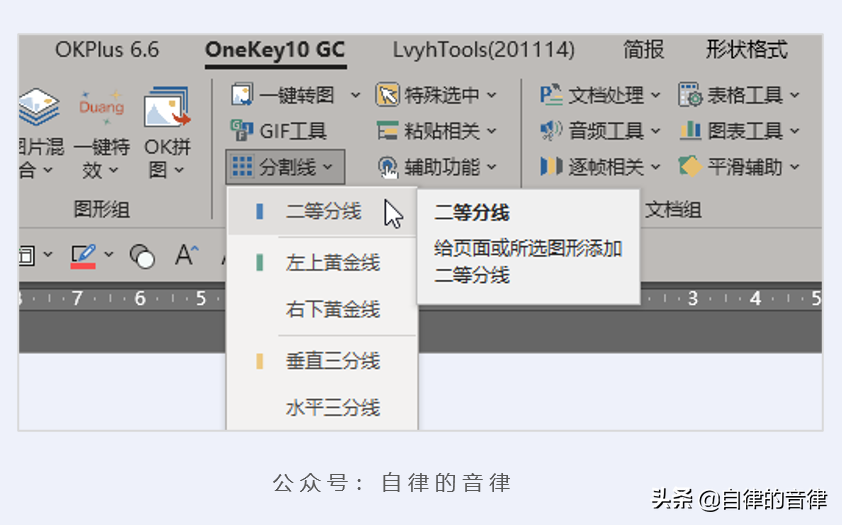Click the GIF工具 label

293,131
